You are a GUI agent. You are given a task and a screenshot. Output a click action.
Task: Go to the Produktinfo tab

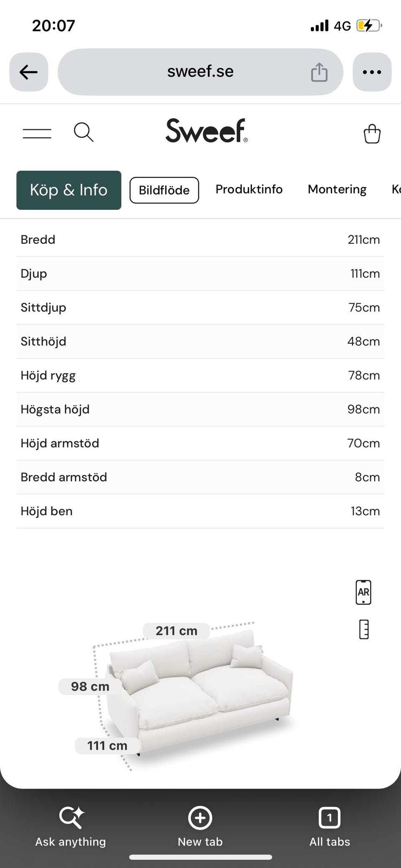click(x=249, y=189)
